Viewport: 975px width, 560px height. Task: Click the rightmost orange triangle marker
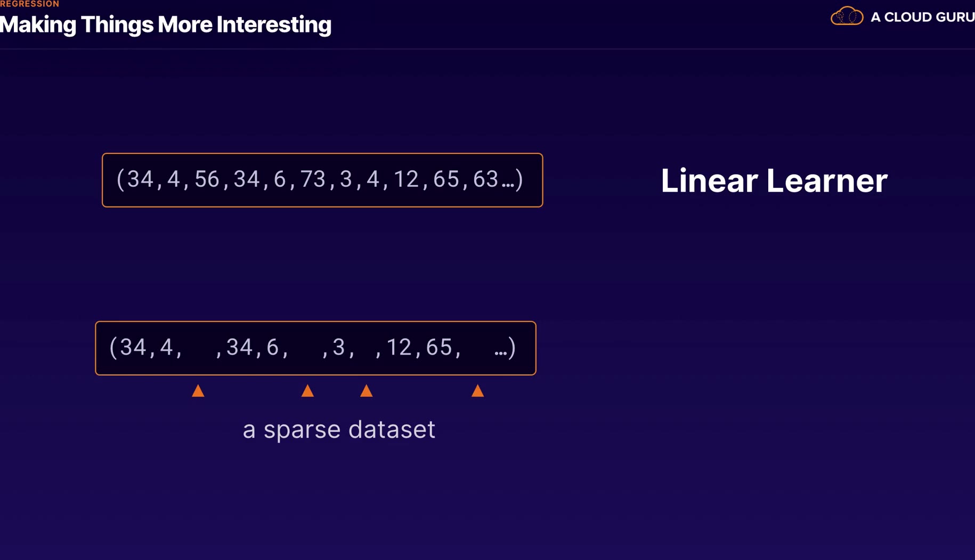(x=477, y=391)
